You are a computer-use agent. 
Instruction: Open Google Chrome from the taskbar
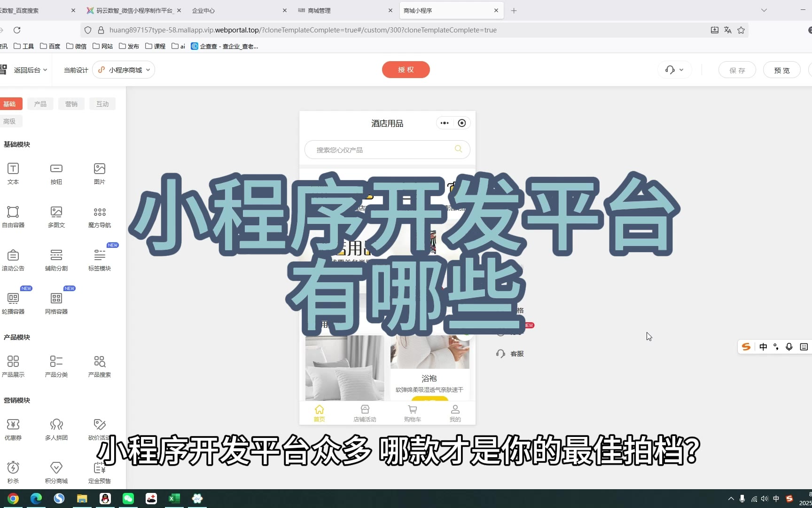point(13,499)
